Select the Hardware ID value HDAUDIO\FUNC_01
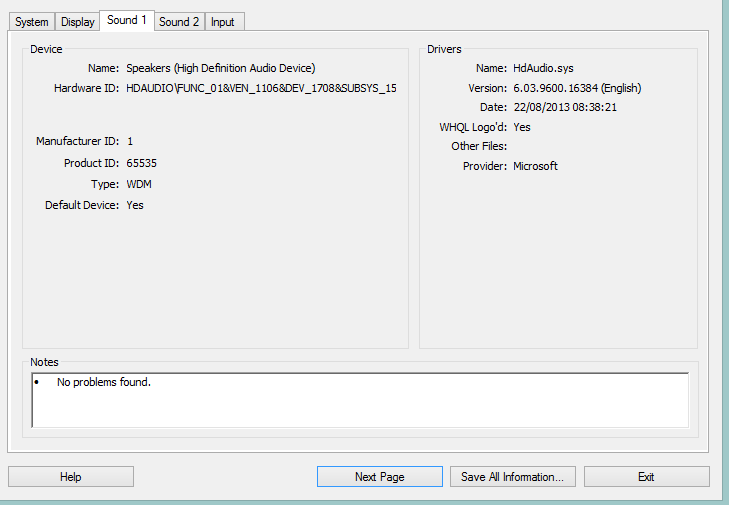The image size is (729, 505). 261,88
